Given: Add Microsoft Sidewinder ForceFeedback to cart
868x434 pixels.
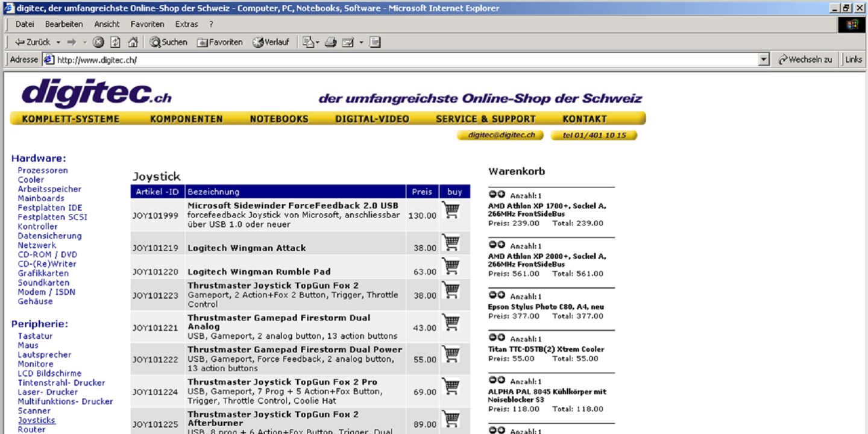Looking at the screenshot, I should tap(451, 210).
